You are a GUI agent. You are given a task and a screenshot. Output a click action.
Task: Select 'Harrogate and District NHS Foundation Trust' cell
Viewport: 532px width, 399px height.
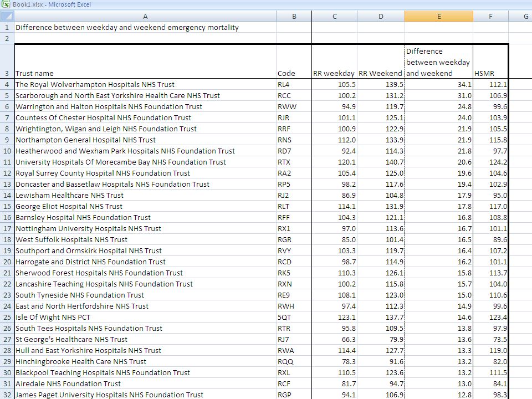[x=145, y=262]
